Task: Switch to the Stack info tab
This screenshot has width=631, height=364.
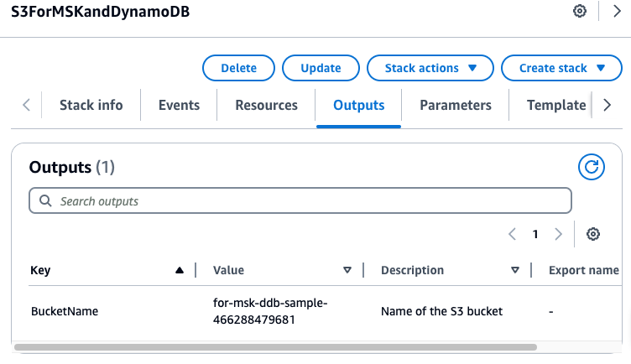Action: coord(91,105)
